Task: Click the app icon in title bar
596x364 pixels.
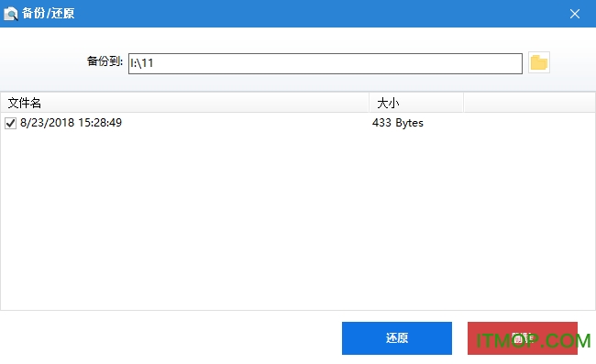Action: coord(11,14)
